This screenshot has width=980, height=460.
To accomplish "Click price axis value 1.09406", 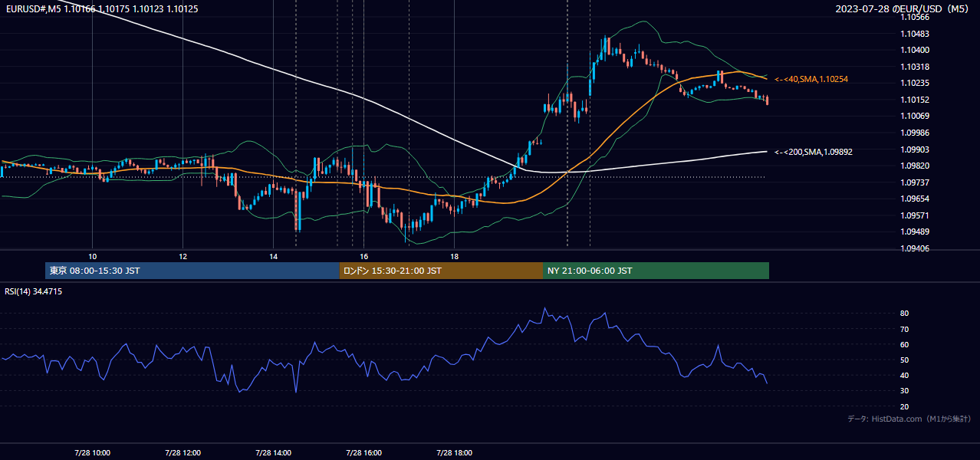I will (915, 248).
